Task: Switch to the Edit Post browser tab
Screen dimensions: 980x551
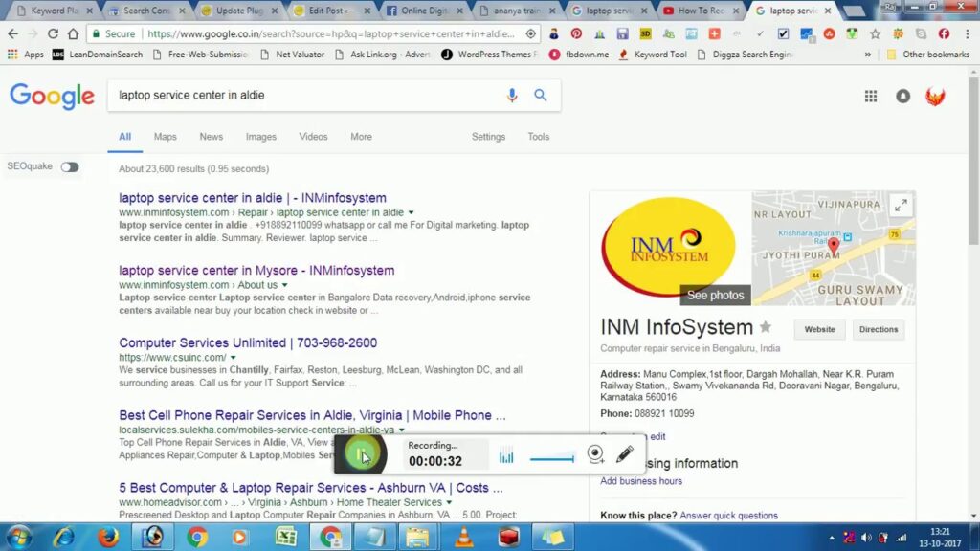Action: pyautogui.click(x=332, y=11)
